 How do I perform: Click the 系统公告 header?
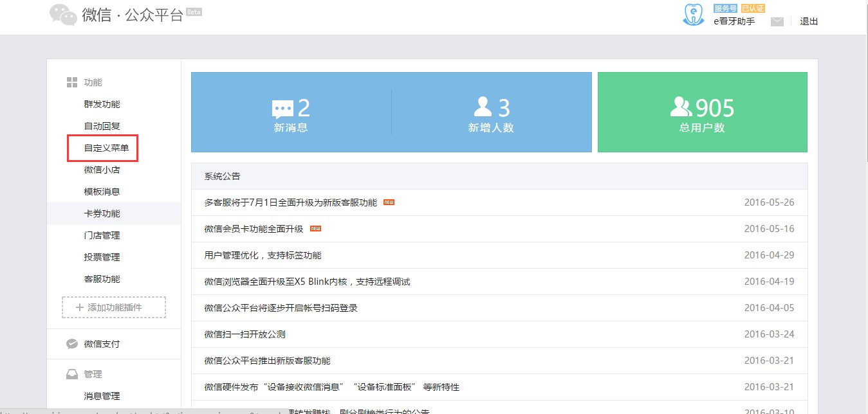coord(222,176)
